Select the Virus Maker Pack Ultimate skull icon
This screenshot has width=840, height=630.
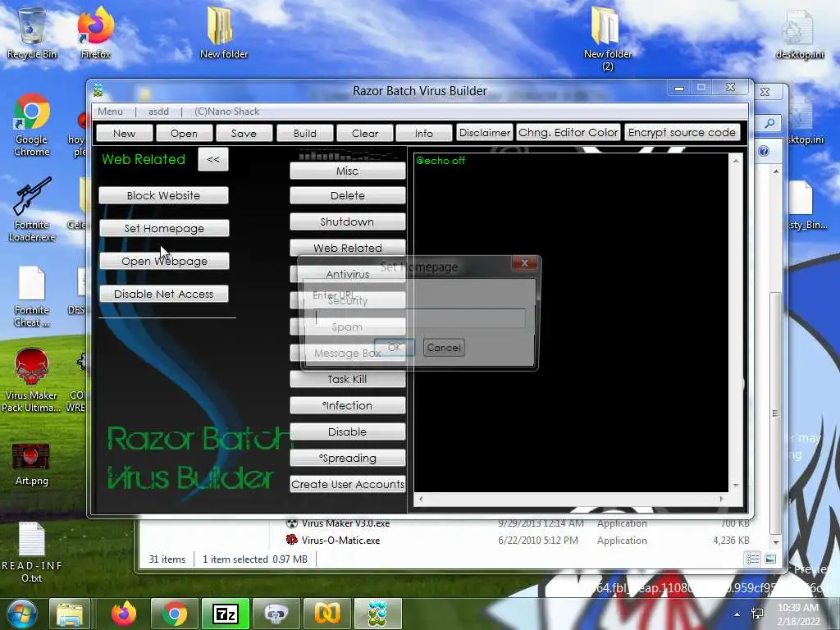tap(30, 379)
